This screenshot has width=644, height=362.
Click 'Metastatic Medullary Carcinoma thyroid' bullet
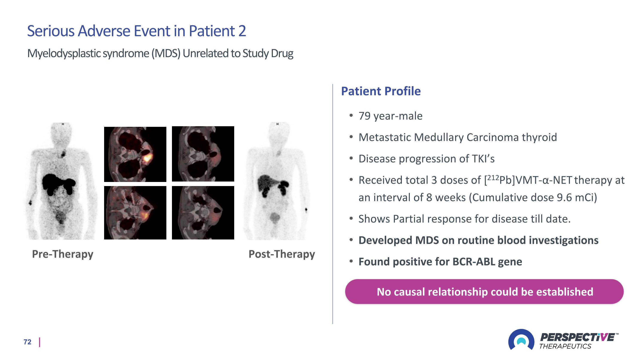458,137
